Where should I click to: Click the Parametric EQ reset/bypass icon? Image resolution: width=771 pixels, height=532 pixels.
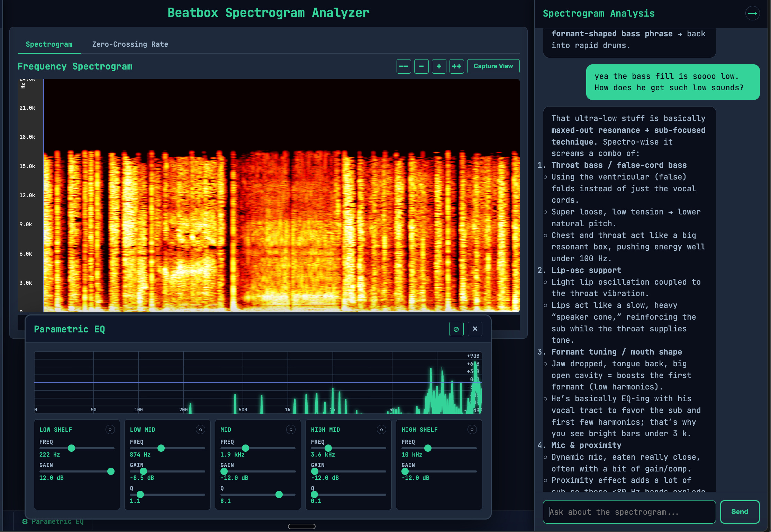[456, 329]
